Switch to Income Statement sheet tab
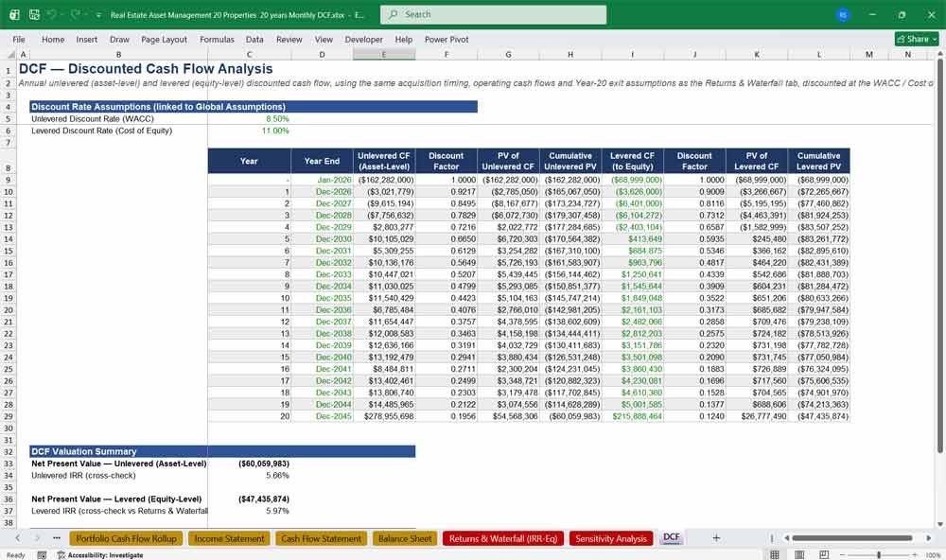Screen dimensions: 946x560 coord(229,538)
